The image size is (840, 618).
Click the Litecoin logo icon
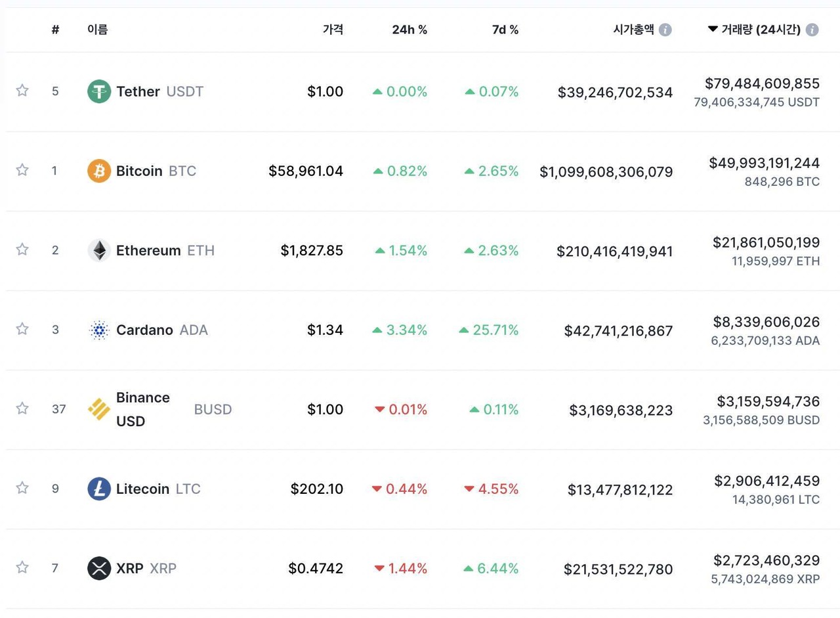pyautogui.click(x=99, y=489)
